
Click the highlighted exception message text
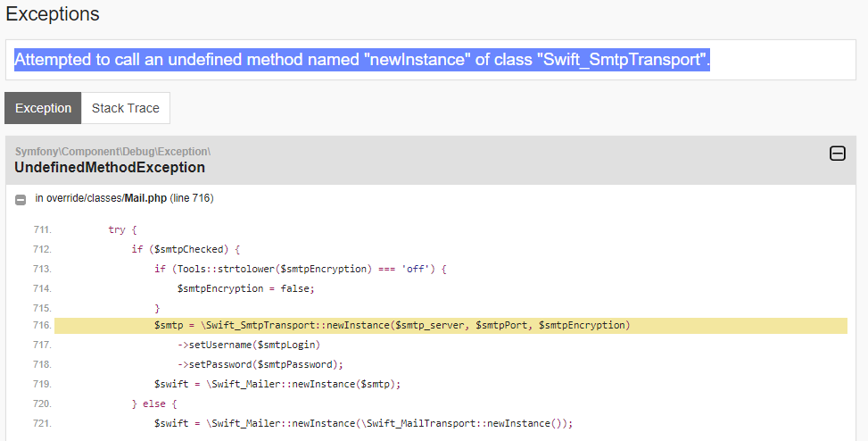(x=362, y=59)
